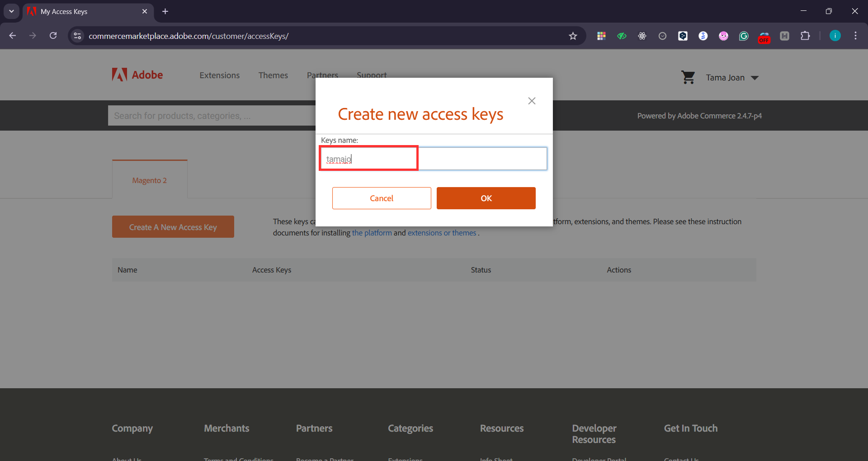Click the product search box
Screen dimensions: 868x461
tap(212, 116)
